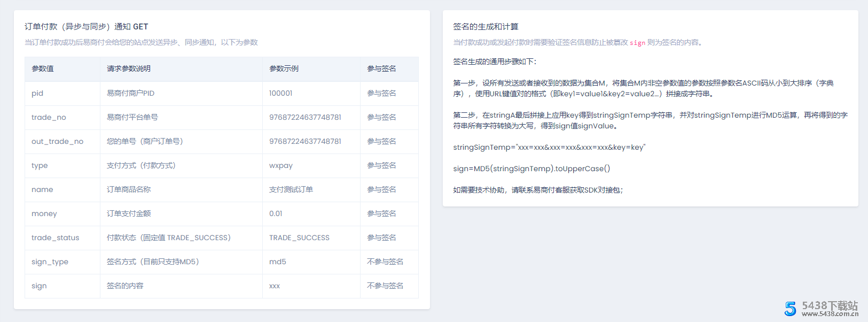Click the blue 5438 logo icon
The image size is (868, 322).
791,308
